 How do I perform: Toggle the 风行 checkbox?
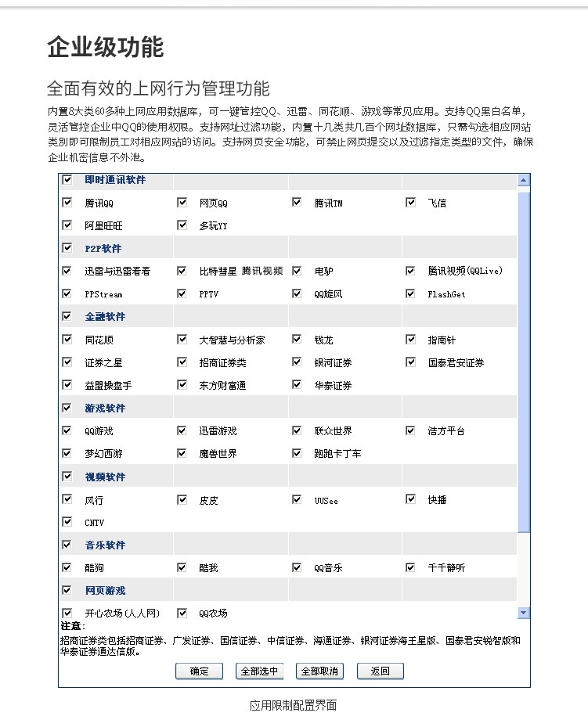67,499
